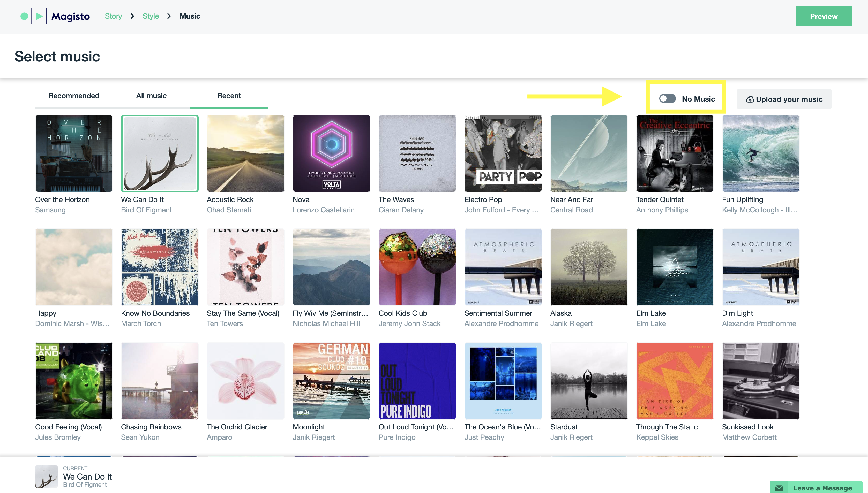Select Alaska tree album cover
Image resolution: width=868 pixels, height=493 pixels.
tap(589, 267)
